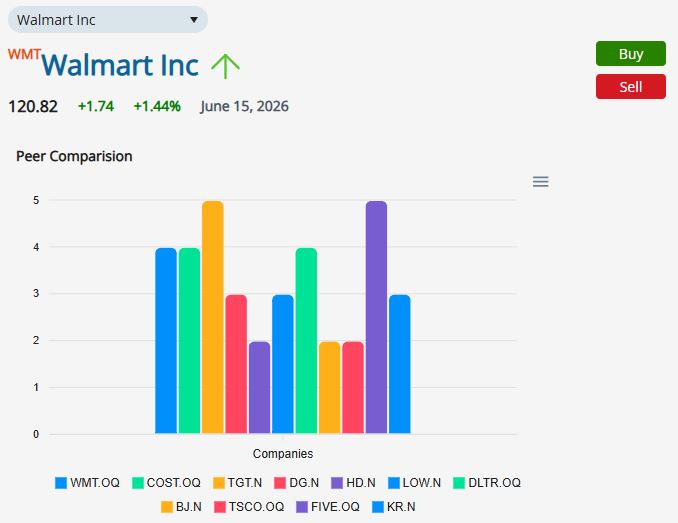Toggle the BJ.N legend series
This screenshot has height=523, width=678.
pyautogui.click(x=181, y=507)
